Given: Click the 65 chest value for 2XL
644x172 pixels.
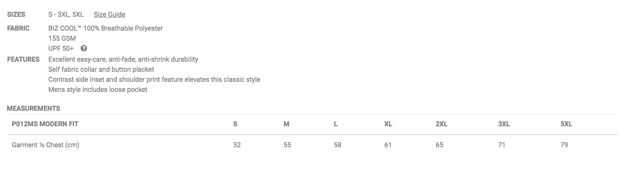Looking at the screenshot, I should pyautogui.click(x=439, y=145).
